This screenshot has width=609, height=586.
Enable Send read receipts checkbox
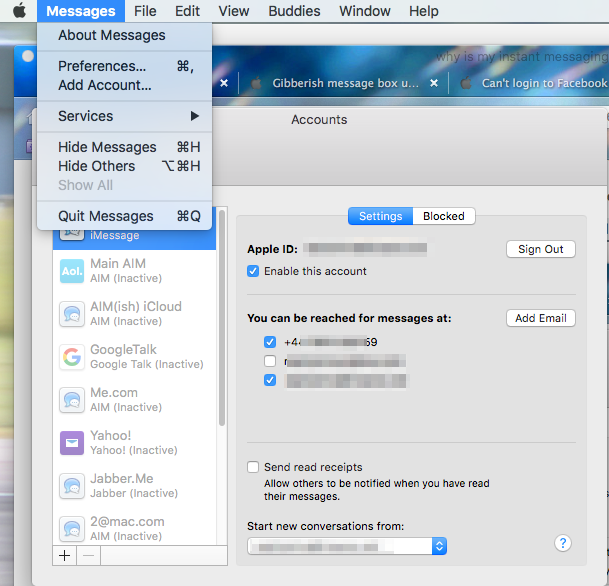click(x=253, y=467)
